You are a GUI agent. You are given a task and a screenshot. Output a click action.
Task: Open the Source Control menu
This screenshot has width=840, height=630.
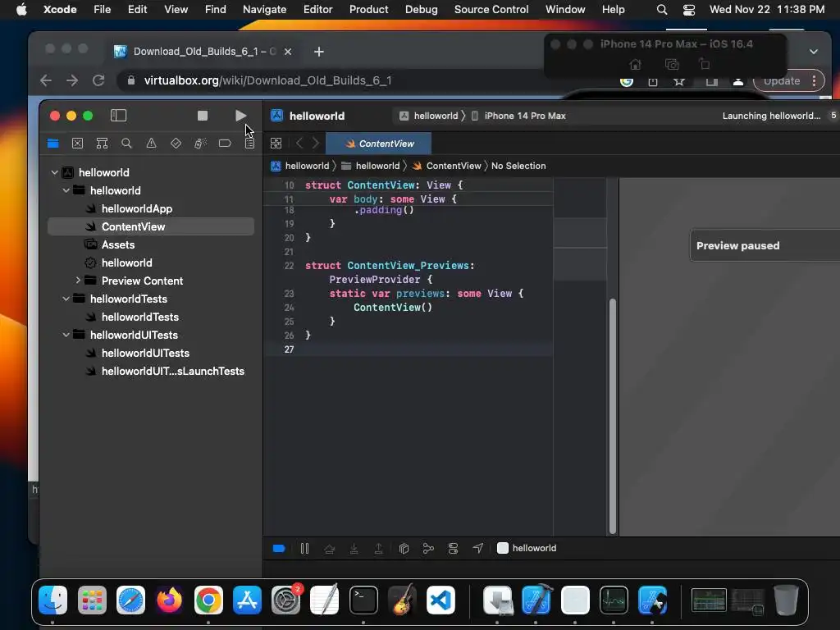pyautogui.click(x=491, y=10)
